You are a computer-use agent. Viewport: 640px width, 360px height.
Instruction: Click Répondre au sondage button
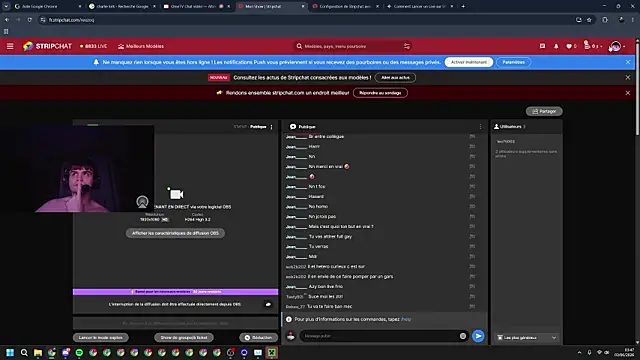click(x=380, y=93)
